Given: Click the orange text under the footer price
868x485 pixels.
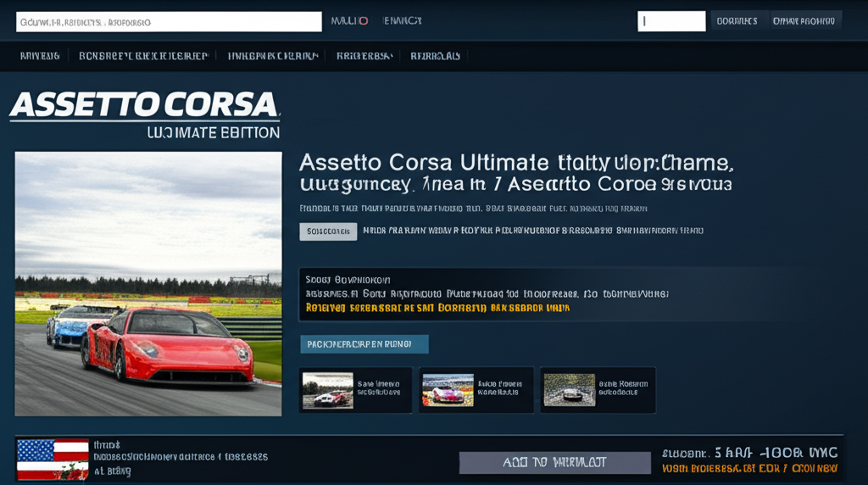Looking at the screenshot, I should (749, 468).
